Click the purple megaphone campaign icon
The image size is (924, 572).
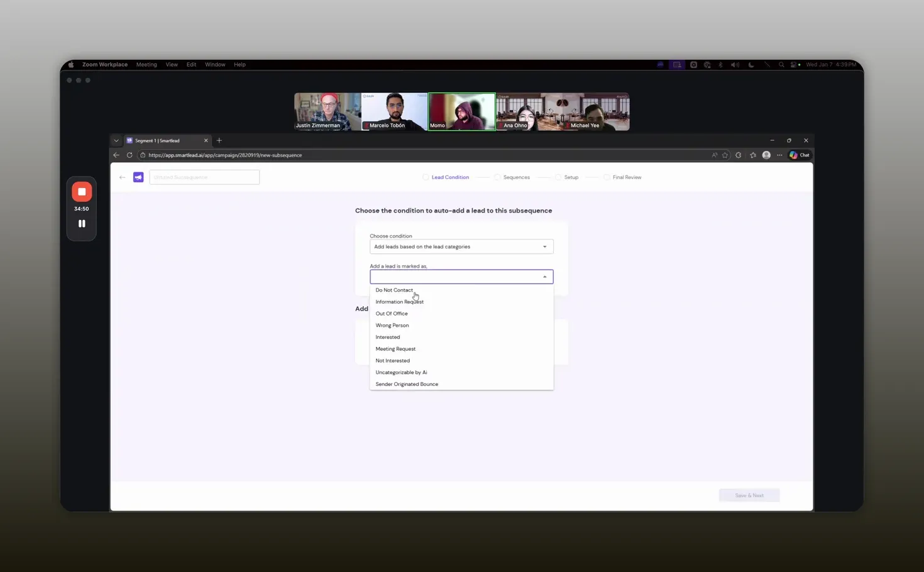(x=138, y=177)
